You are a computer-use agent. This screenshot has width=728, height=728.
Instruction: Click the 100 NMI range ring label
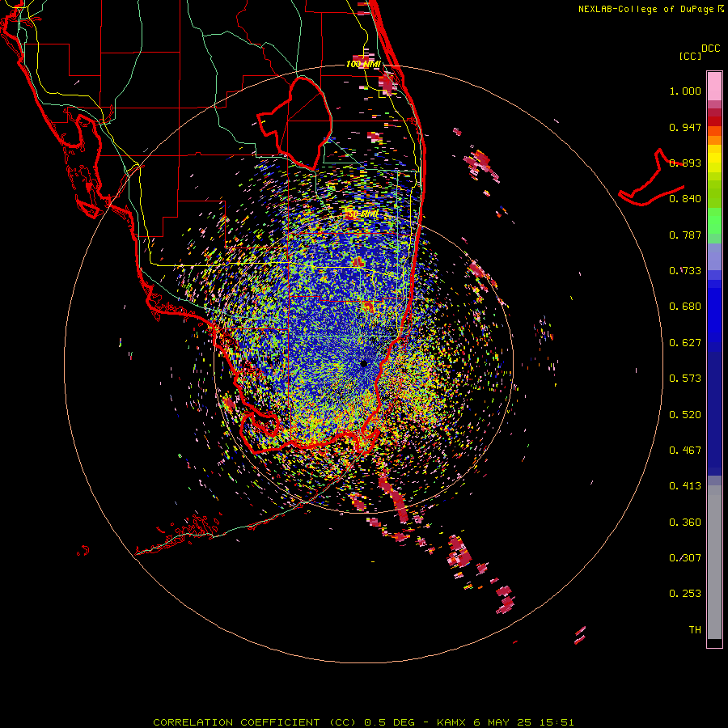[x=363, y=64]
